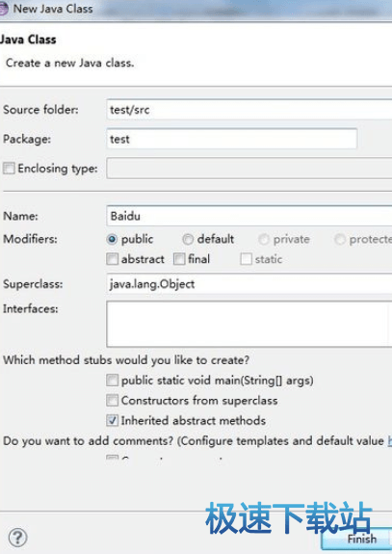392x554 pixels.
Task: Enable public static void main stub
Action: coord(113,381)
